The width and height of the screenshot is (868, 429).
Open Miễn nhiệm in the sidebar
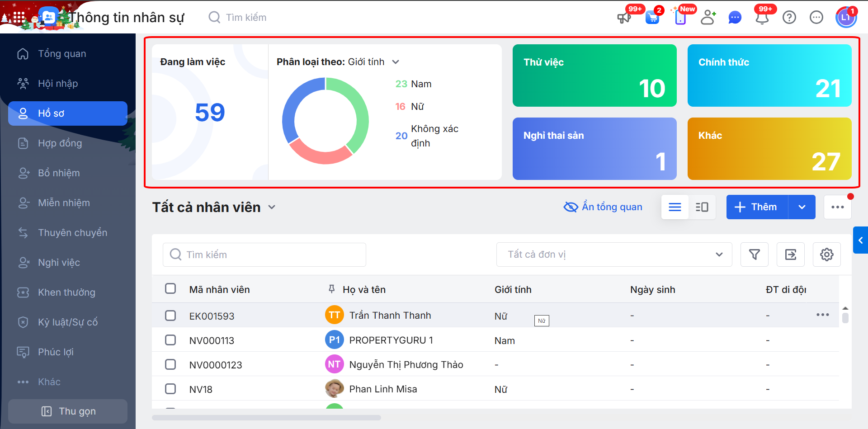68,203
